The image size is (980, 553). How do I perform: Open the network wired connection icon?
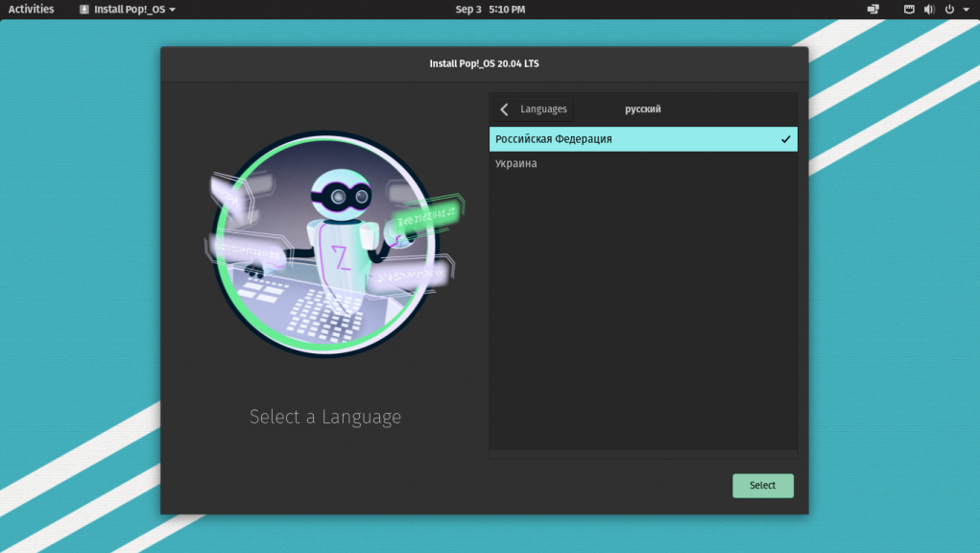click(909, 10)
